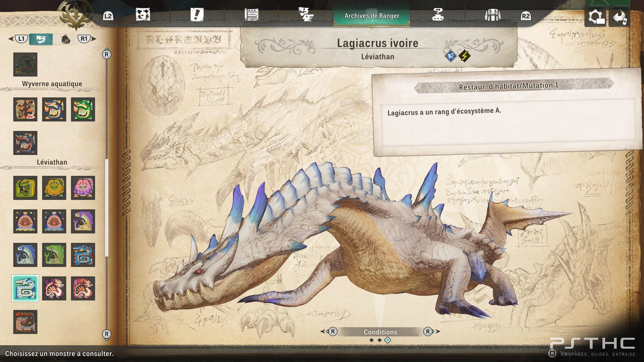The height and width of the screenshot is (362, 644).
Task: Open the settings gear icon in the top corner
Action: click(x=596, y=16)
